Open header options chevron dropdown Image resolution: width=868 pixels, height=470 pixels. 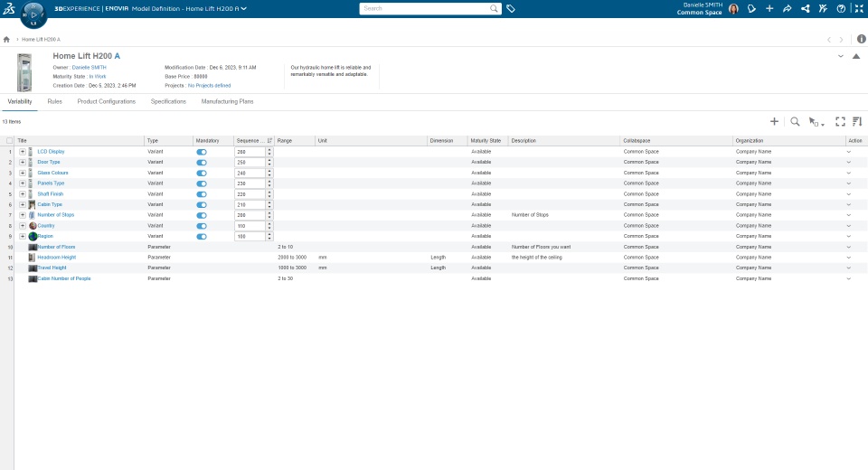tap(840, 56)
